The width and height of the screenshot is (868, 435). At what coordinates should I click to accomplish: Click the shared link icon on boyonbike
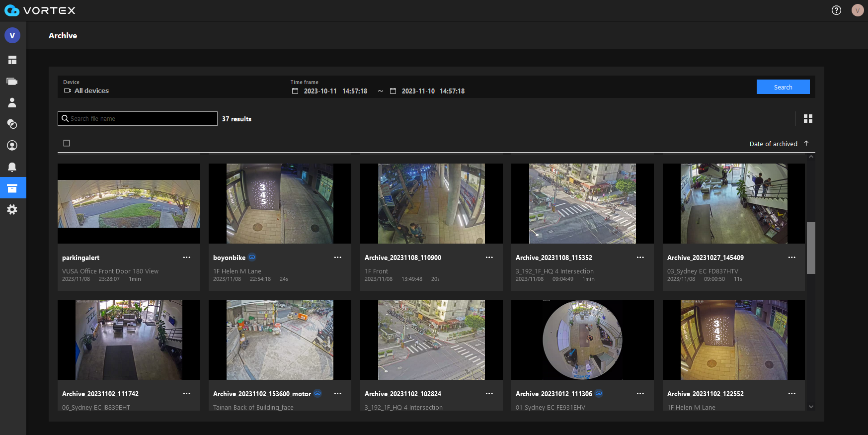coord(252,258)
